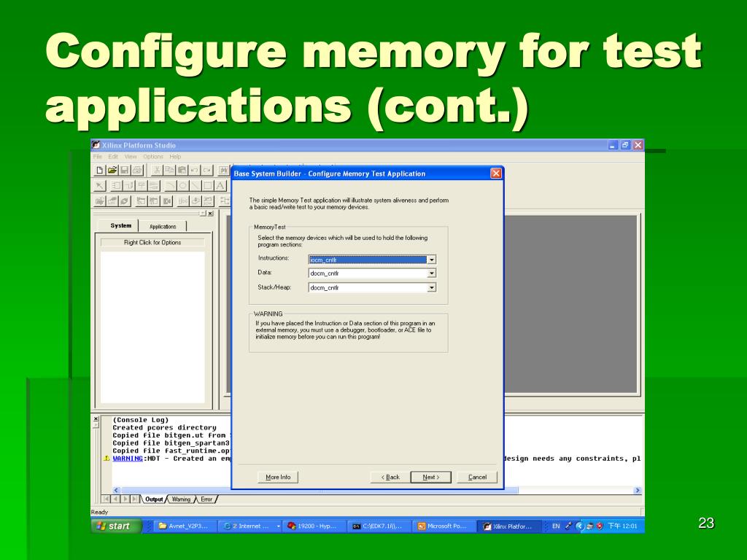The width and height of the screenshot is (747, 560).
Task: Click the EN language indicator in tray
Action: coord(555,526)
